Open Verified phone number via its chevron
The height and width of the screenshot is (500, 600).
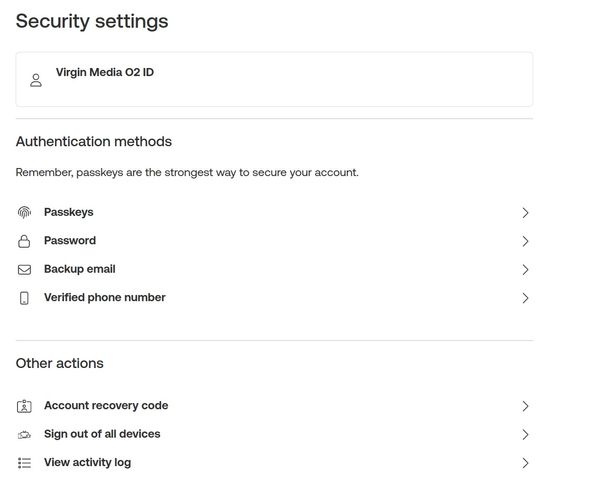(x=525, y=298)
